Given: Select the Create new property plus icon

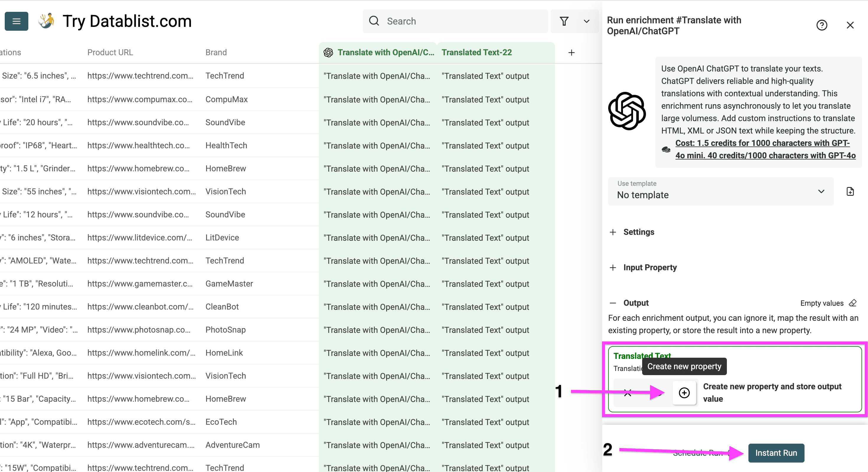Looking at the screenshot, I should click(684, 393).
